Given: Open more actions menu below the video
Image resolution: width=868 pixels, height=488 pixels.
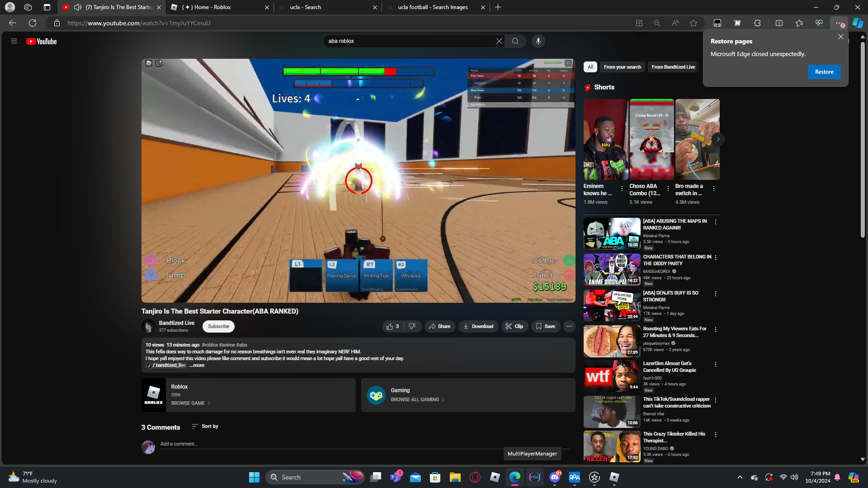Looking at the screenshot, I should coord(569,326).
